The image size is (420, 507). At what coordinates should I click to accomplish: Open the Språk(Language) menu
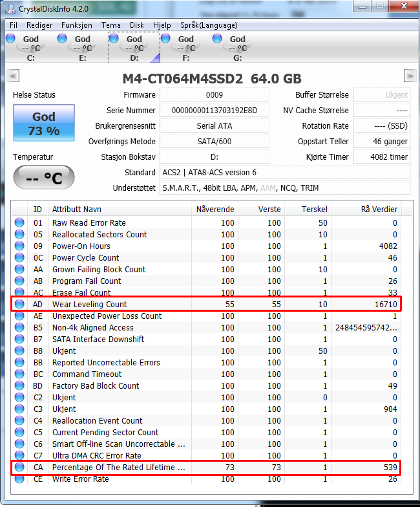[209, 25]
